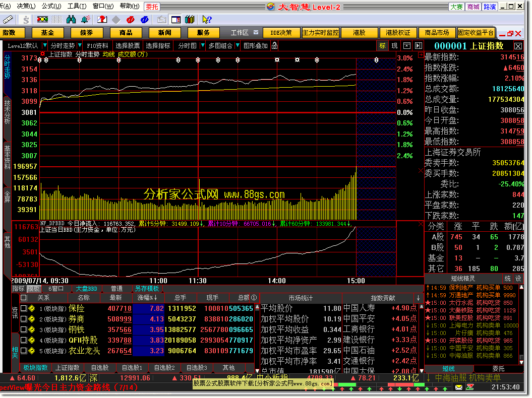Click the mail envelope status icon
Screen dimensions: 532x398
(x=459, y=387)
